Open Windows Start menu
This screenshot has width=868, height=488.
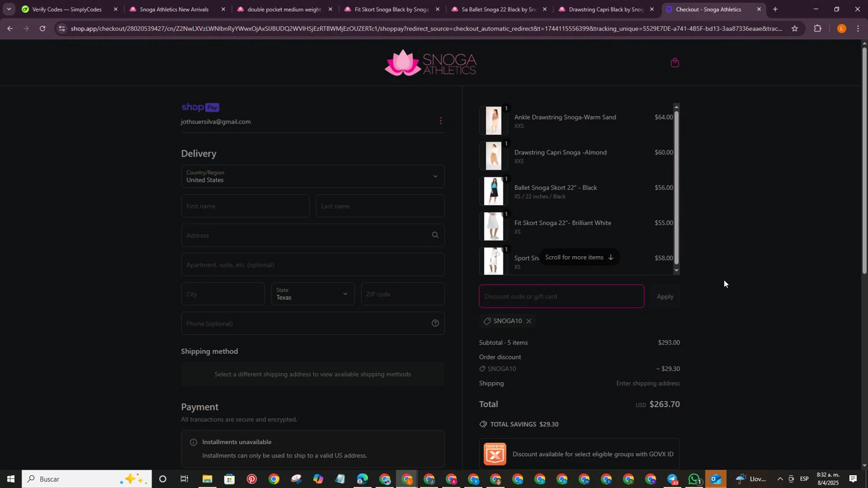coord(10,479)
